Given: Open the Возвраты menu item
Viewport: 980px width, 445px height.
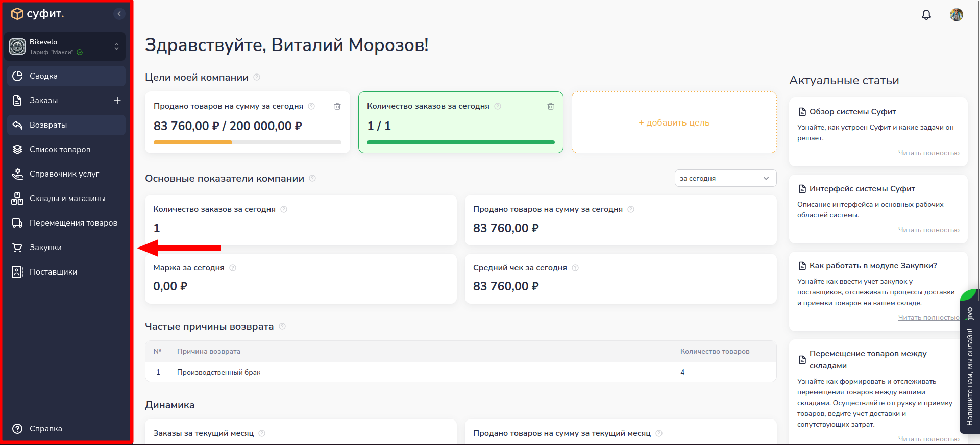Looking at the screenshot, I should coord(66,125).
